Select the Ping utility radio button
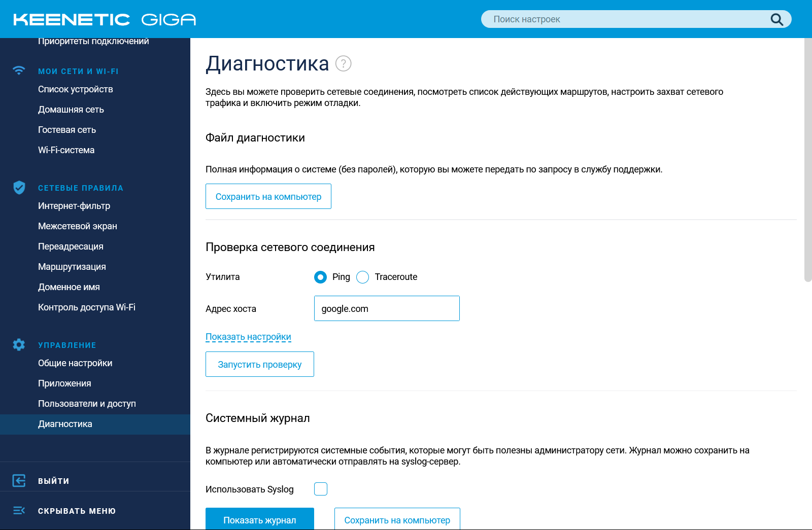 tap(320, 277)
